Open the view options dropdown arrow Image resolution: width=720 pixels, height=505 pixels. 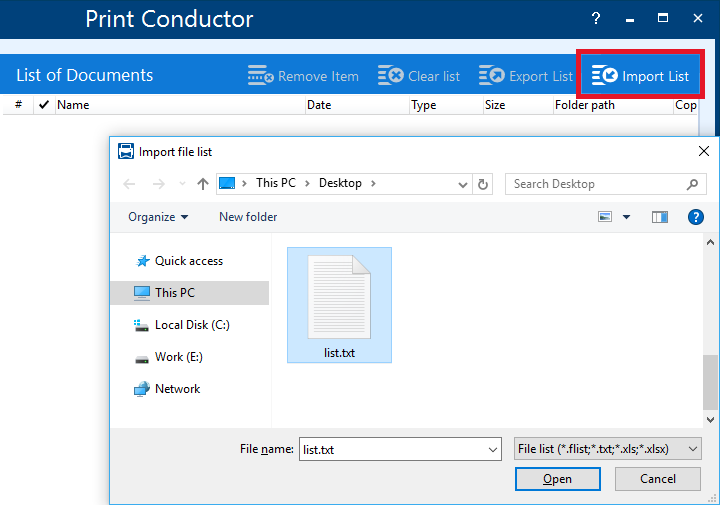coord(626,217)
